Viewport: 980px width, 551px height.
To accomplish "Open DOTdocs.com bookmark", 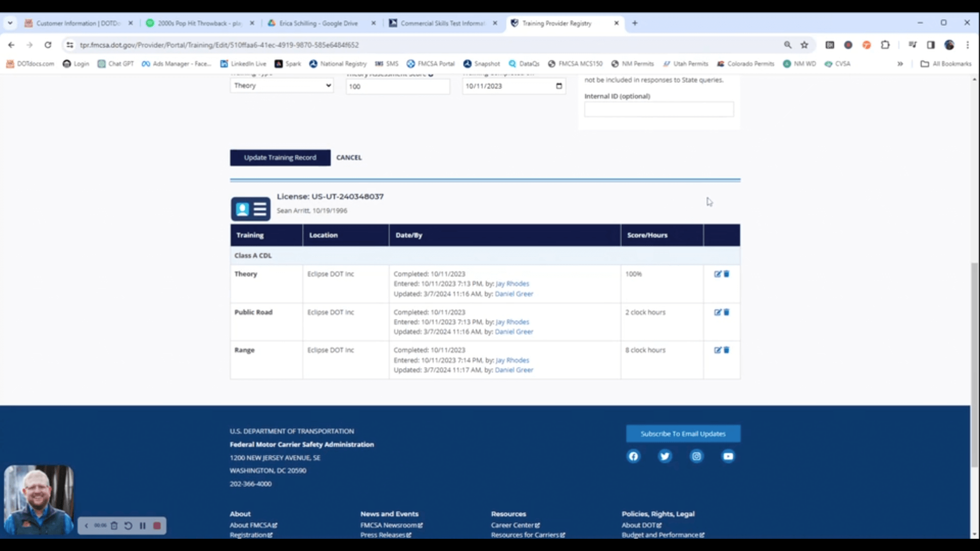I will (x=30, y=64).
